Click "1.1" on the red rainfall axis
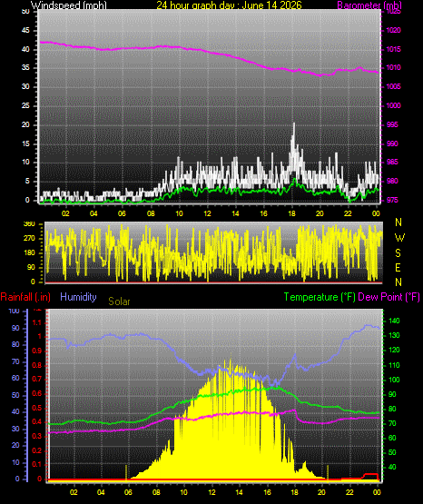Image resolution: width=423 pixels, height=504 pixels. coord(37,322)
